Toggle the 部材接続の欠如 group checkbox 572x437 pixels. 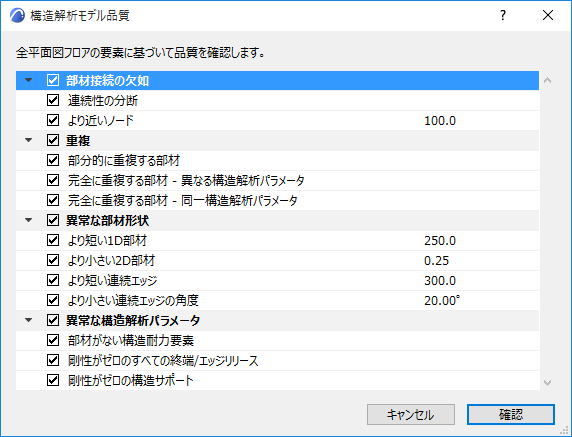coord(53,80)
